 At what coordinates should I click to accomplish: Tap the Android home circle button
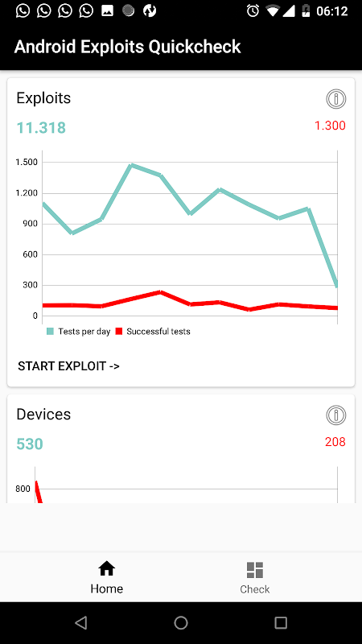181,622
